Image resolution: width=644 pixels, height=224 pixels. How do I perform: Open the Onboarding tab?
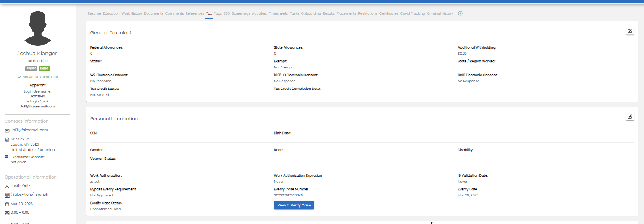(x=311, y=13)
